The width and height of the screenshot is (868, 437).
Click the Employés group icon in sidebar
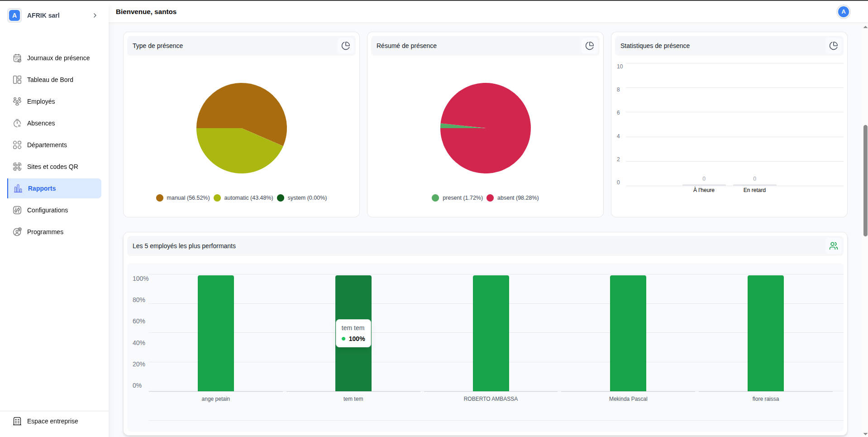pos(17,101)
